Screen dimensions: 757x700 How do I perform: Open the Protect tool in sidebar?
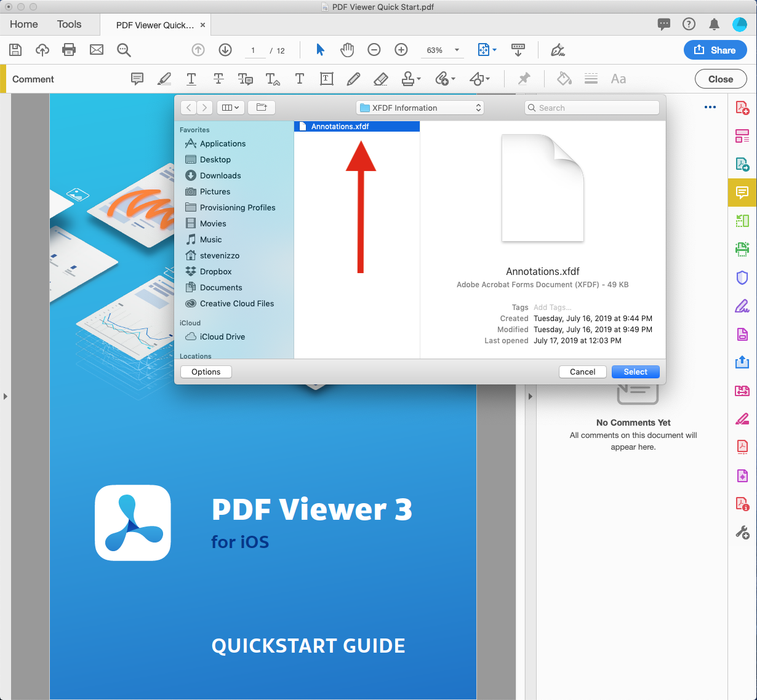(x=742, y=278)
